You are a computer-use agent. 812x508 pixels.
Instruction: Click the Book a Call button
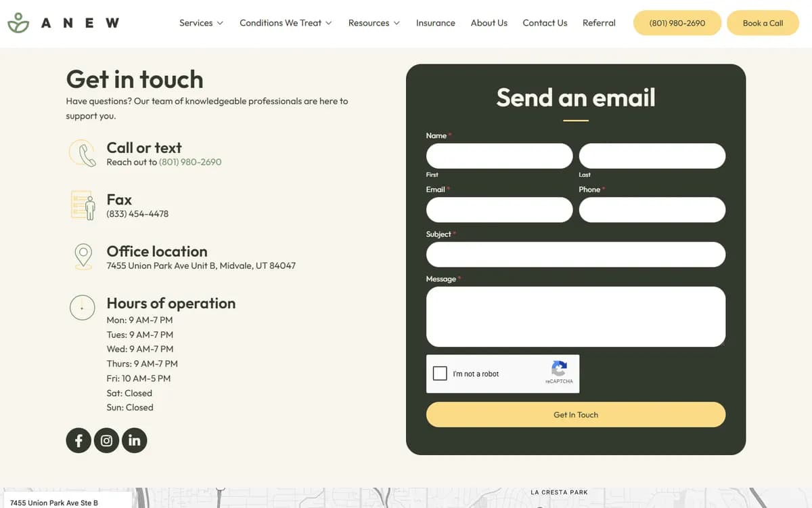(763, 23)
